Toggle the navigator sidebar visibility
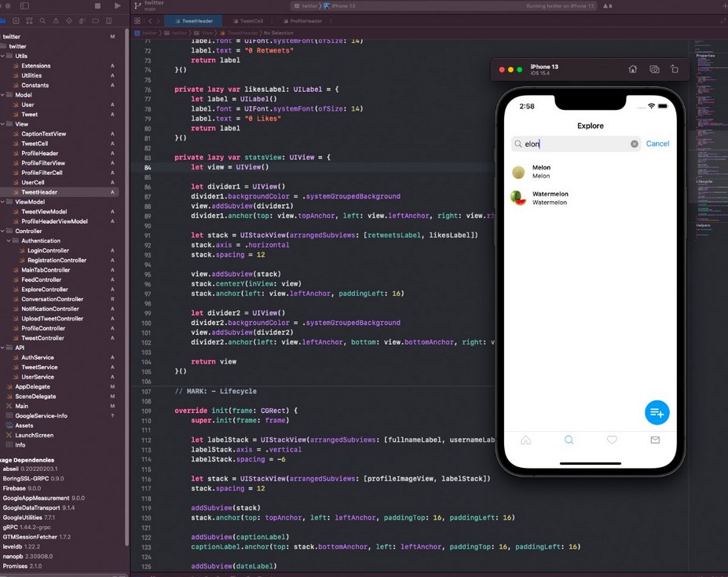Viewport: 728px width, 577px height. click(24, 5)
